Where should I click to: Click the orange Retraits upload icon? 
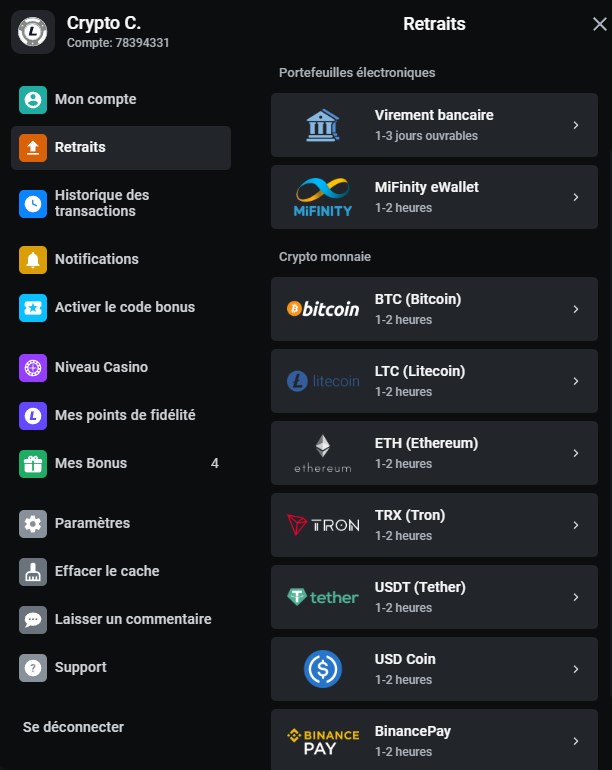pos(33,148)
